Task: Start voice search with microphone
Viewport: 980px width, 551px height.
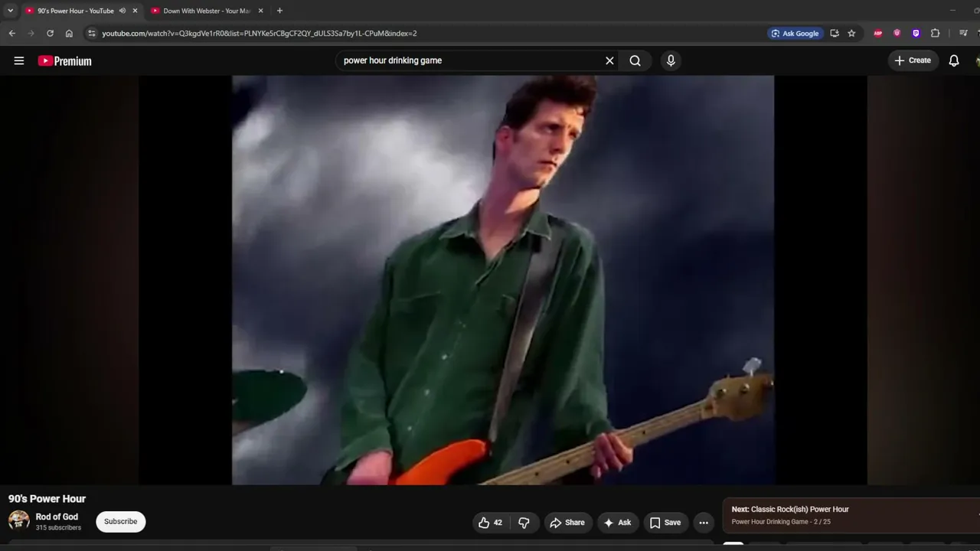Action: pyautogui.click(x=671, y=60)
